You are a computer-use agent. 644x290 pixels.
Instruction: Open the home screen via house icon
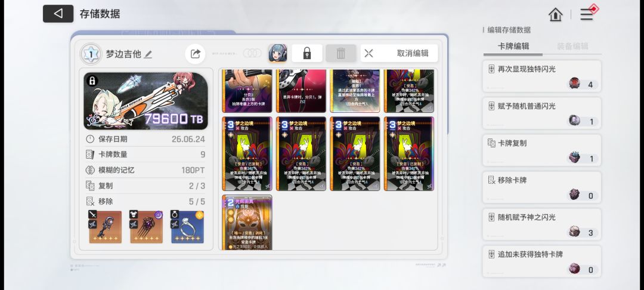click(555, 14)
